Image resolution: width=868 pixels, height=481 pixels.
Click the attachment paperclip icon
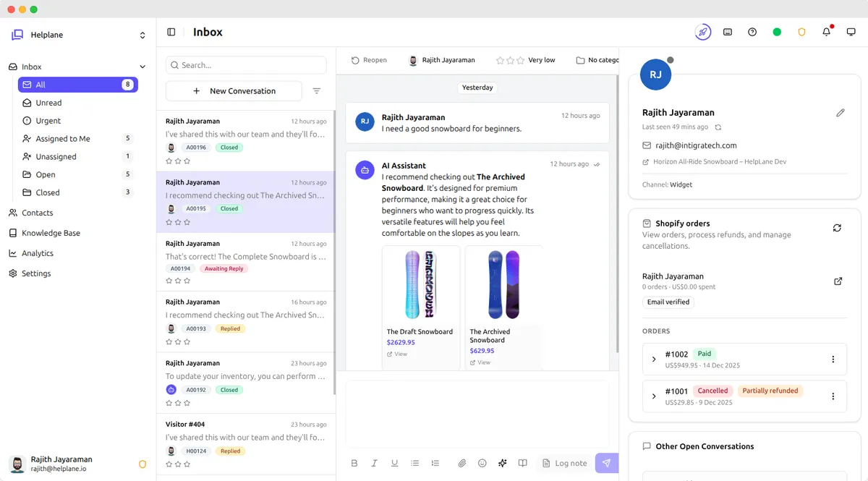tap(462, 463)
